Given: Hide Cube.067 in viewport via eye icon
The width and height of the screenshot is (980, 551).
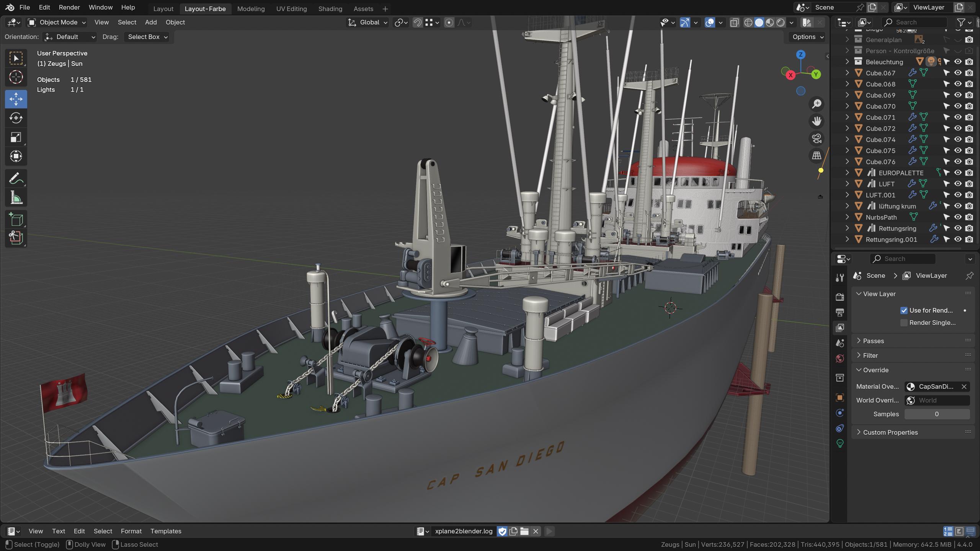Looking at the screenshot, I should click(958, 73).
